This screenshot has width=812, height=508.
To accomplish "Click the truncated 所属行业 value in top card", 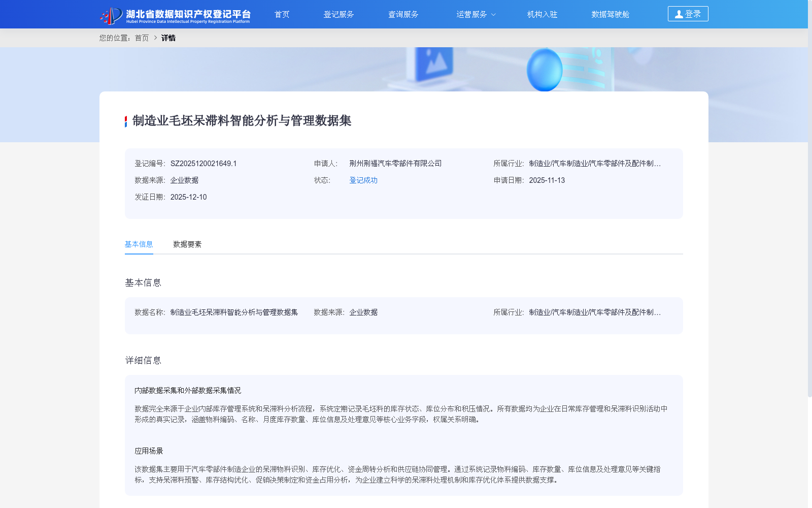I will 595,164.
